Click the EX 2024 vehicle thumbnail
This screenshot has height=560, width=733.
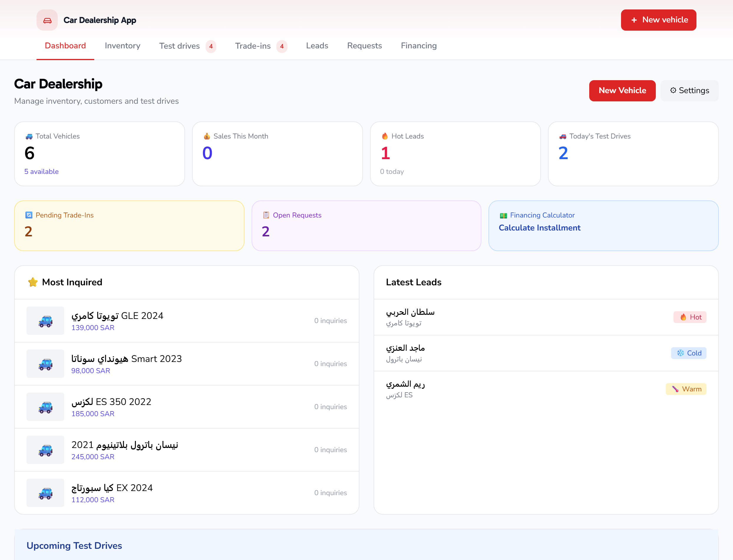(x=45, y=493)
